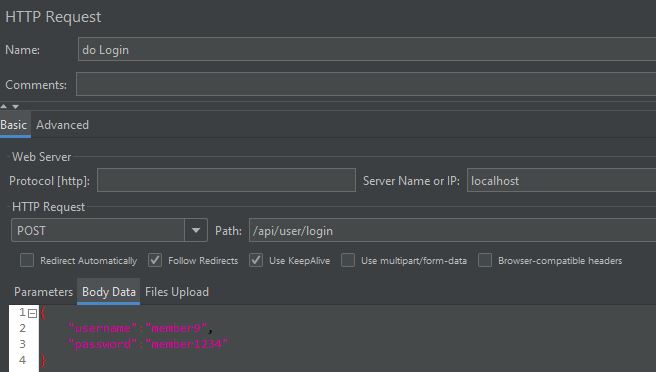Switch to the Advanced tab
This screenshot has width=656, height=372.
[62, 125]
